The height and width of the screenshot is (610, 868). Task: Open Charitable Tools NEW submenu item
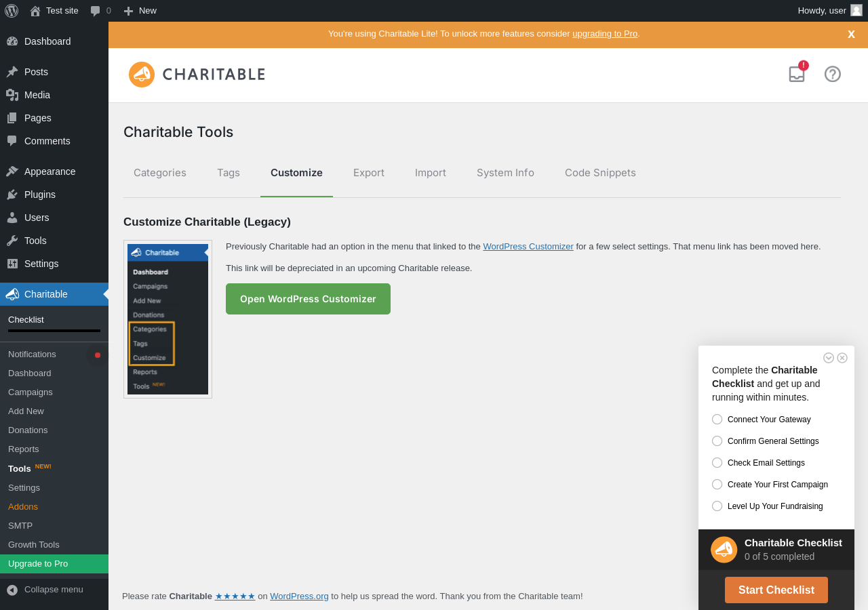pyautogui.click(x=54, y=468)
